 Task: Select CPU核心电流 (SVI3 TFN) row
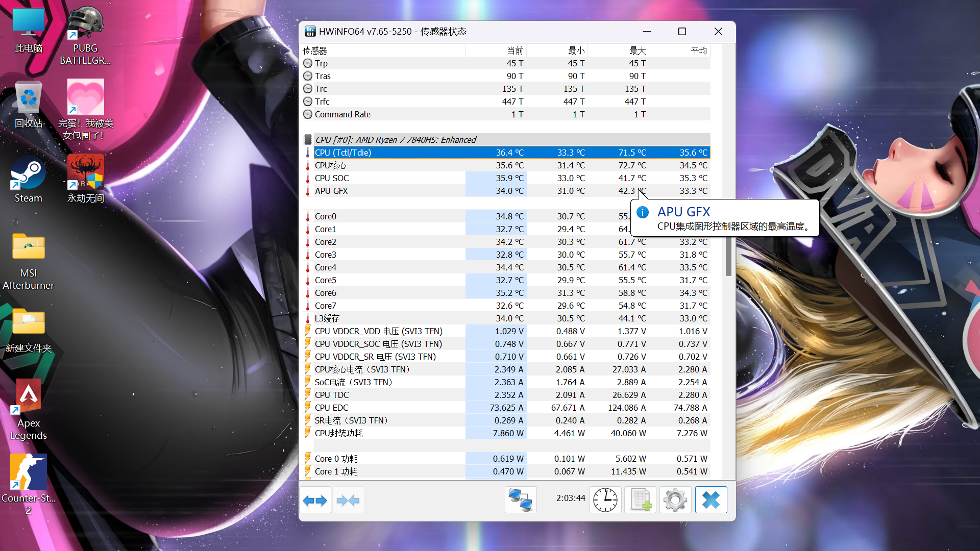tap(506, 369)
